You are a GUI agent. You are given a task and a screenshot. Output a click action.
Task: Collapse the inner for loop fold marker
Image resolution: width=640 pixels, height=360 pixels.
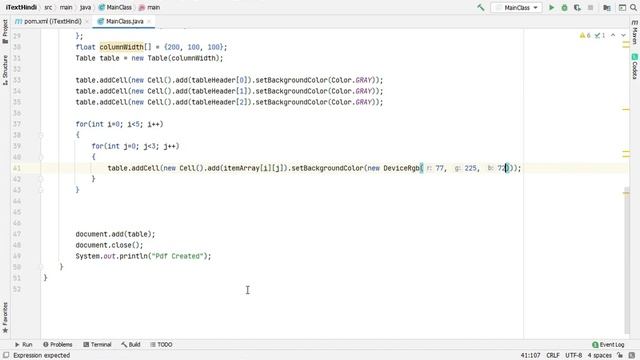click(41, 157)
